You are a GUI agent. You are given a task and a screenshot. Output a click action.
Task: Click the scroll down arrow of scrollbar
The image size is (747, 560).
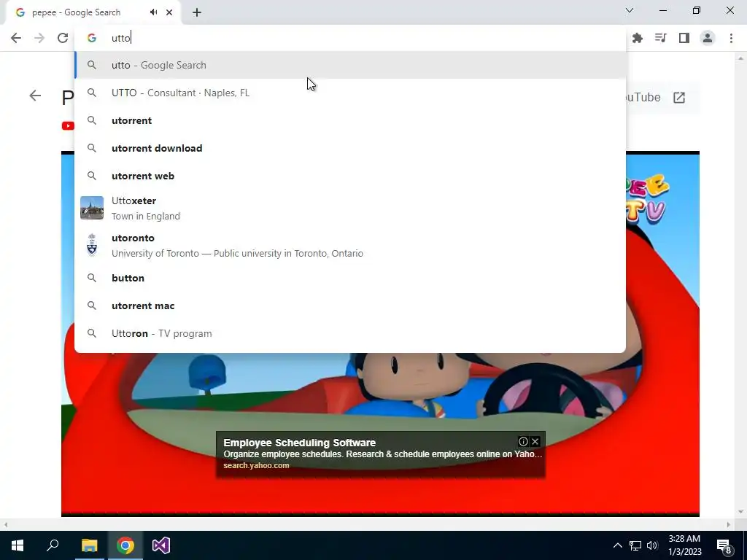[740, 512]
